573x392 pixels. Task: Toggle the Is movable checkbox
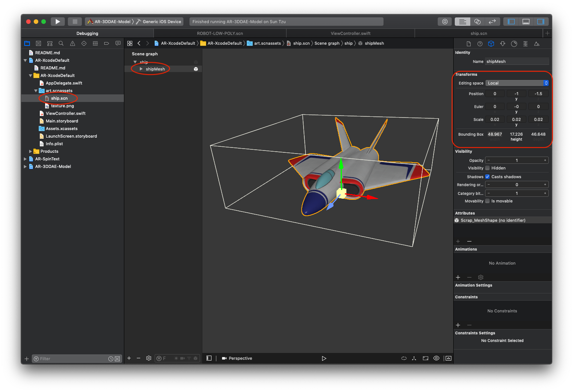click(487, 201)
